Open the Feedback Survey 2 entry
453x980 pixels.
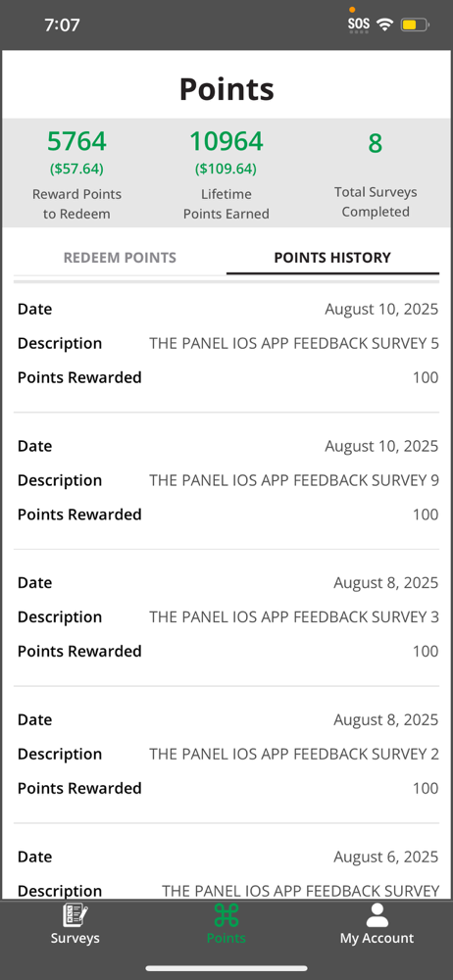226,754
